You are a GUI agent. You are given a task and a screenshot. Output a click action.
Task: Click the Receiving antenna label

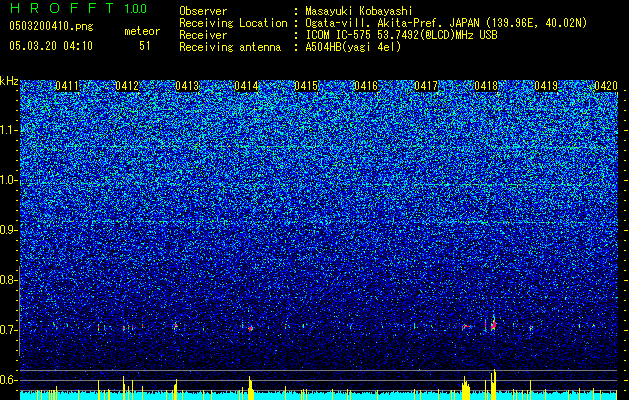coord(230,47)
